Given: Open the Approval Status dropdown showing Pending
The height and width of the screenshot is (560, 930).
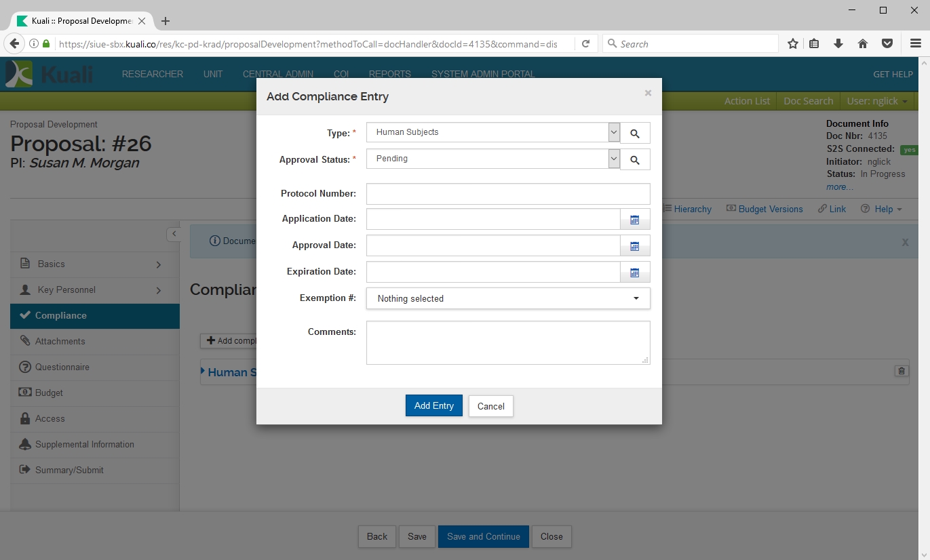Looking at the screenshot, I should tap(493, 159).
